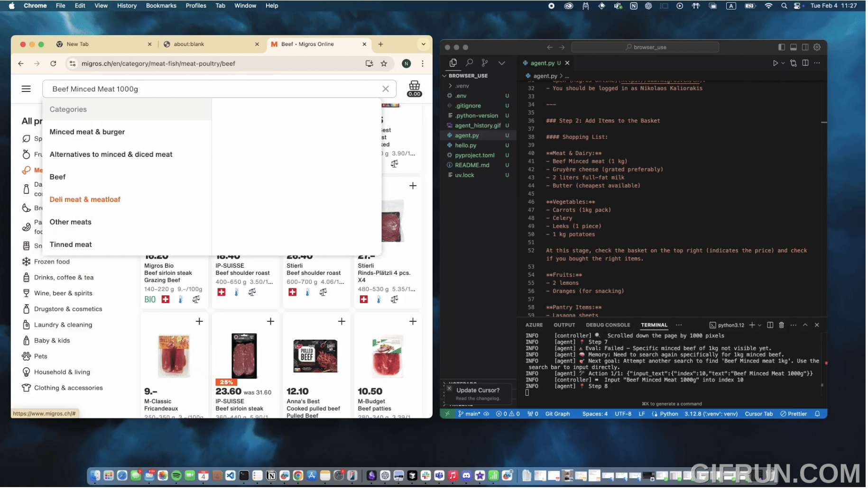Select Deli meat & meatloaf category
This screenshot has width=868, height=489.
point(85,200)
